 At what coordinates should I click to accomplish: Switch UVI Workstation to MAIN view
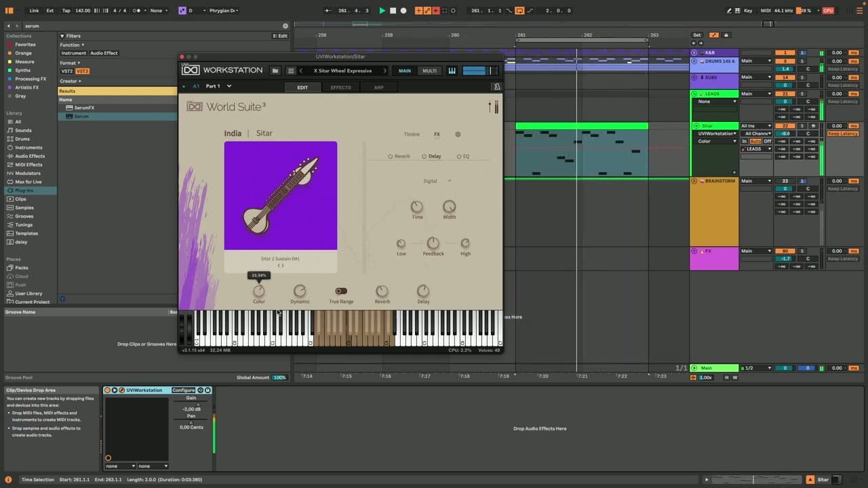click(405, 70)
